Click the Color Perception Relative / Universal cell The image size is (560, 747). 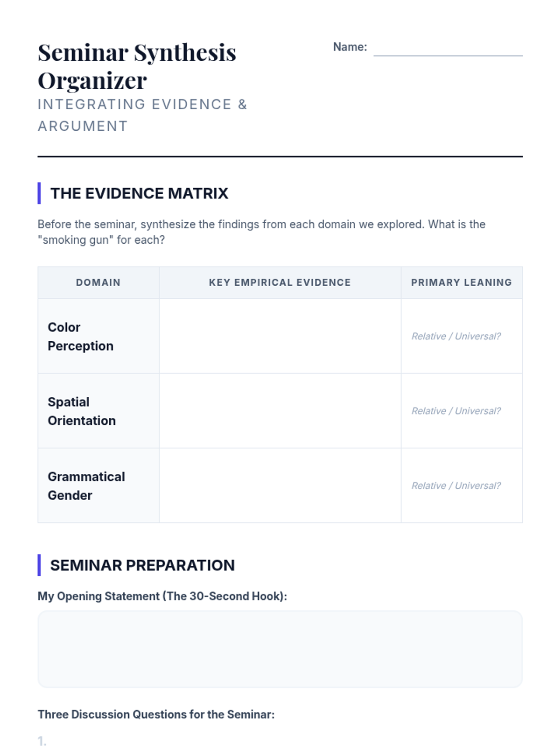pyautogui.click(x=456, y=336)
